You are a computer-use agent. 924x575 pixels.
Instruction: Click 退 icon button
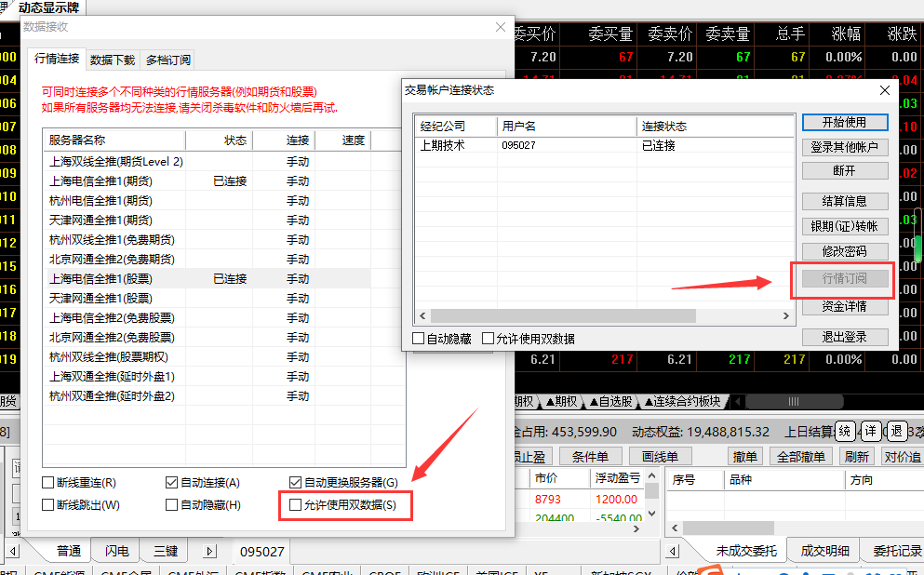tap(896, 432)
